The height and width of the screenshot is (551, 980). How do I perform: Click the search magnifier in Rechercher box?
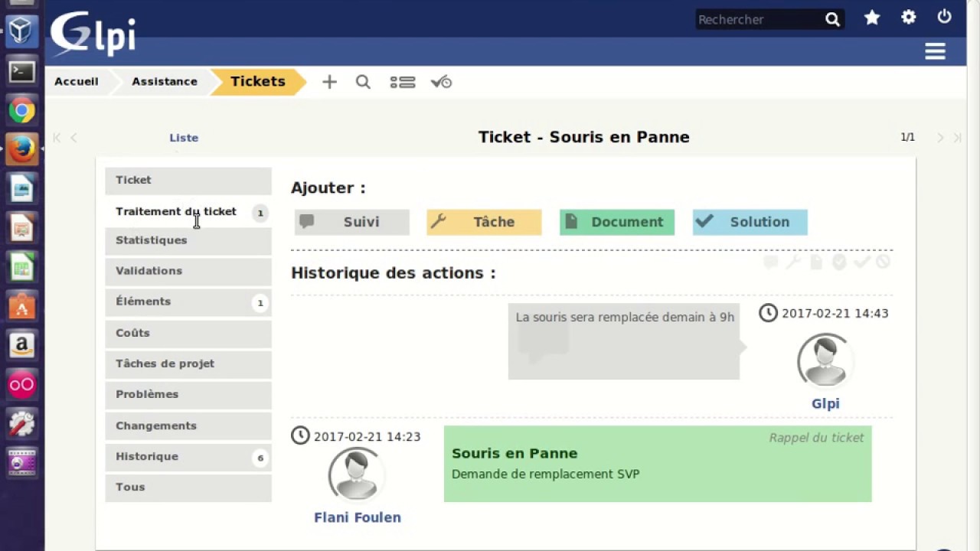[x=832, y=20]
